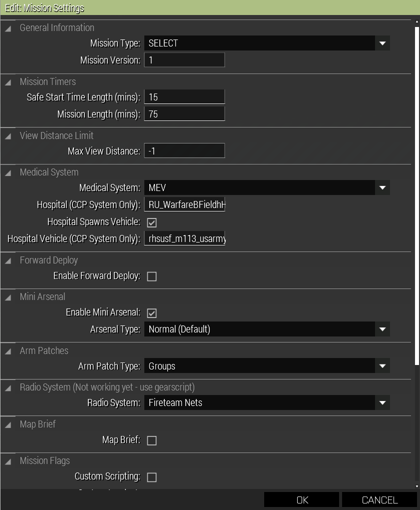This screenshot has height=510, width=420.
Task: Enable the Forward Deploy checkbox
Action: [x=152, y=276]
